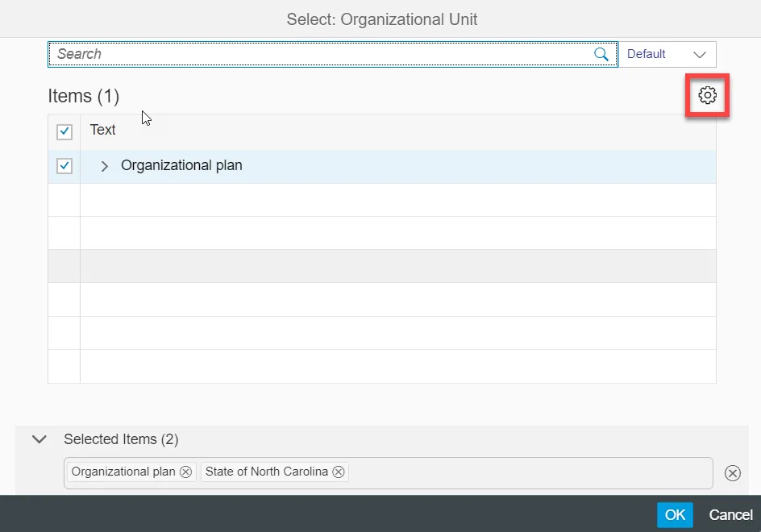
Task: Remove the Organizational plan token
Action: point(185,472)
